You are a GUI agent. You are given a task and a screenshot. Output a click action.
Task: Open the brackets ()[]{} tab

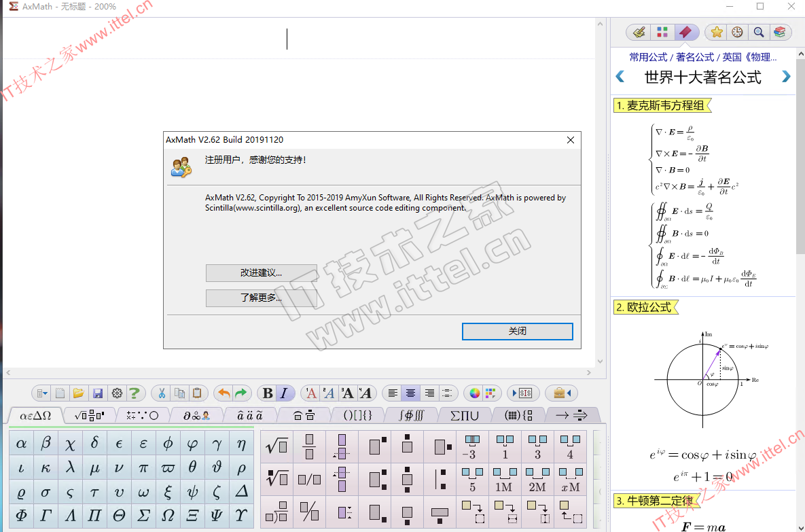tap(357, 415)
